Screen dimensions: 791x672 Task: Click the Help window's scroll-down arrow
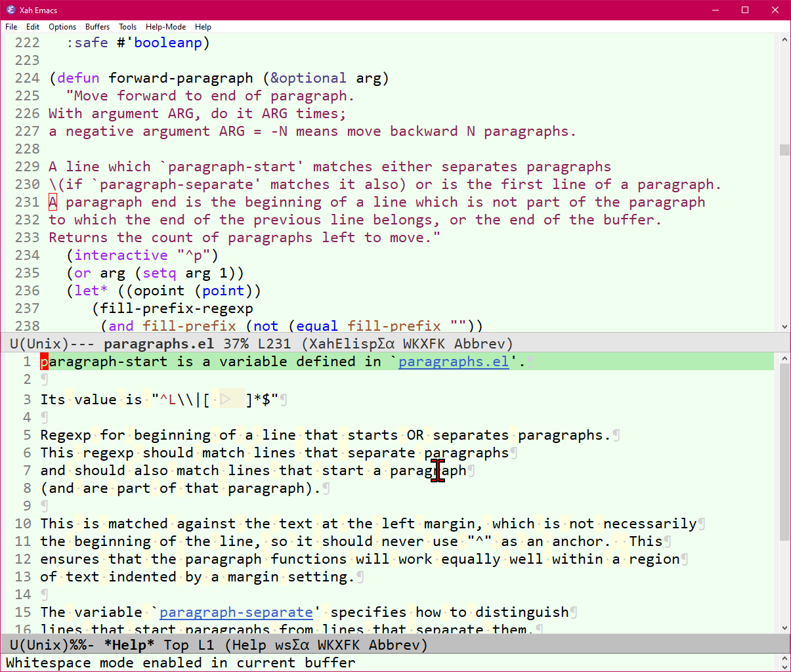pyautogui.click(x=784, y=628)
